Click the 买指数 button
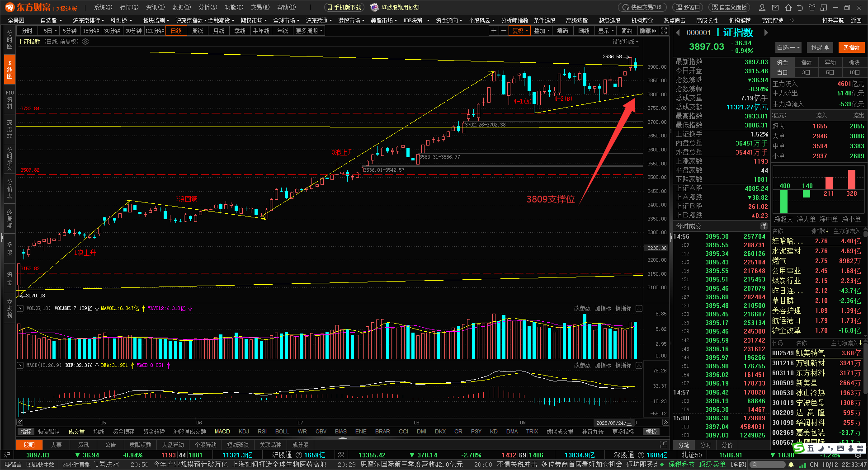This screenshot has width=868, height=470. 851,47
